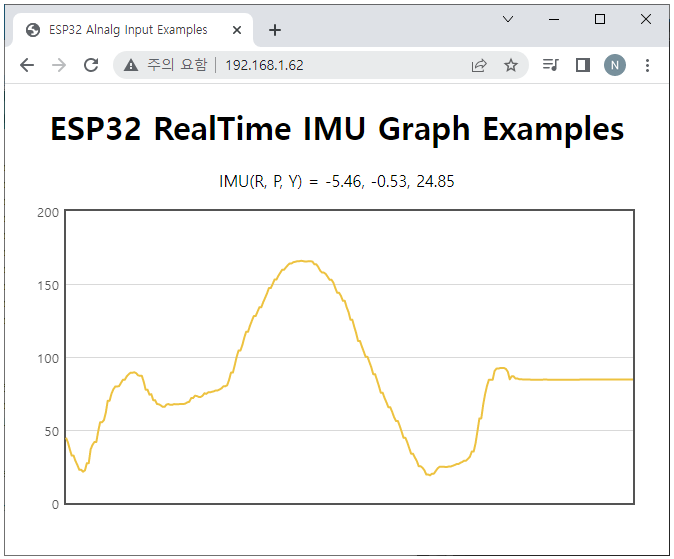Screen dimensions: 674x559
Task: Click the 주의 요함 warning text
Action: pyautogui.click(x=177, y=65)
